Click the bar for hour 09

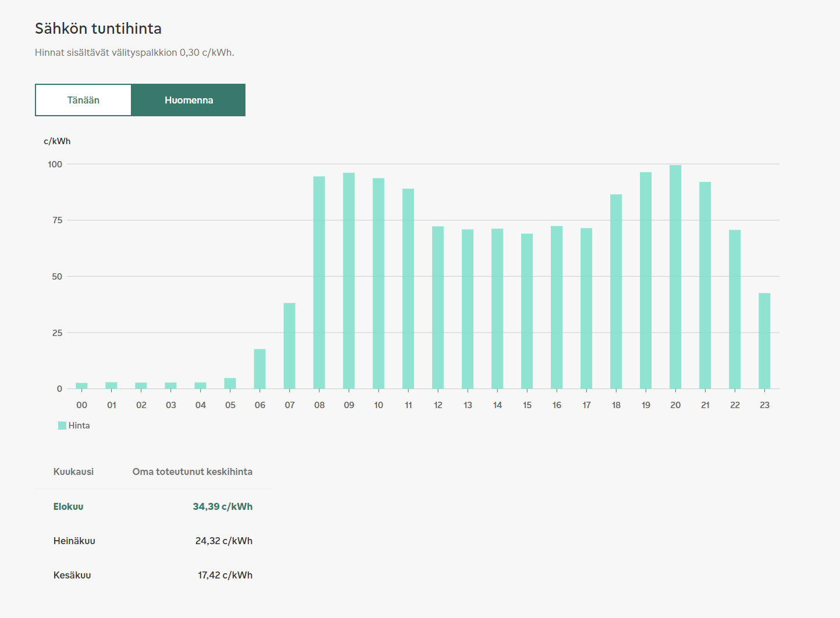(349, 281)
